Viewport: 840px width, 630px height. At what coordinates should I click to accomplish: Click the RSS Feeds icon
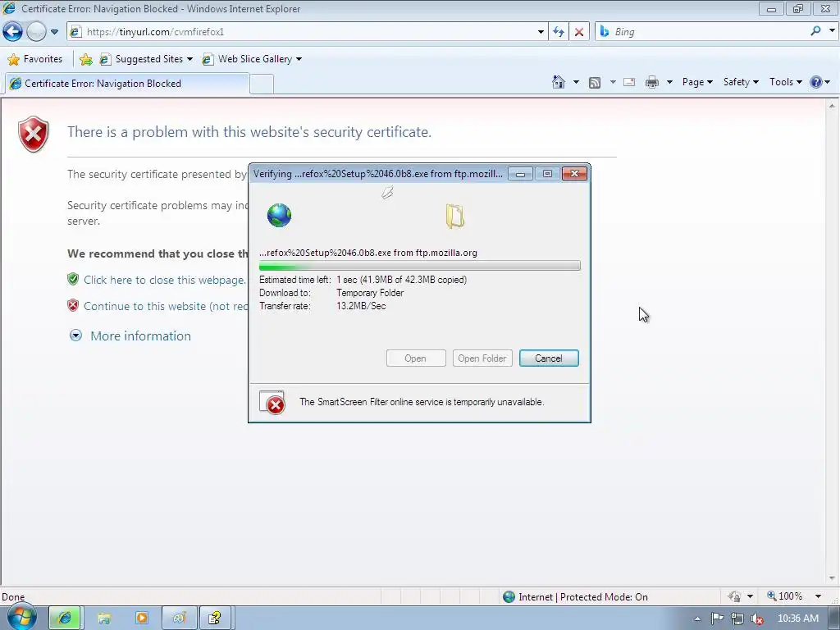595,83
